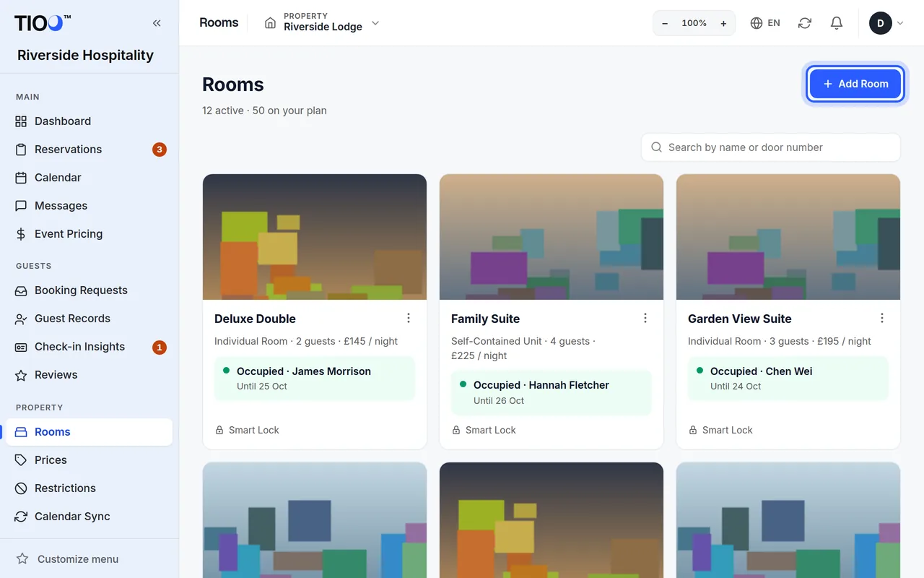Increase zoom with plus button
The width and height of the screenshot is (924, 578).
(x=723, y=23)
